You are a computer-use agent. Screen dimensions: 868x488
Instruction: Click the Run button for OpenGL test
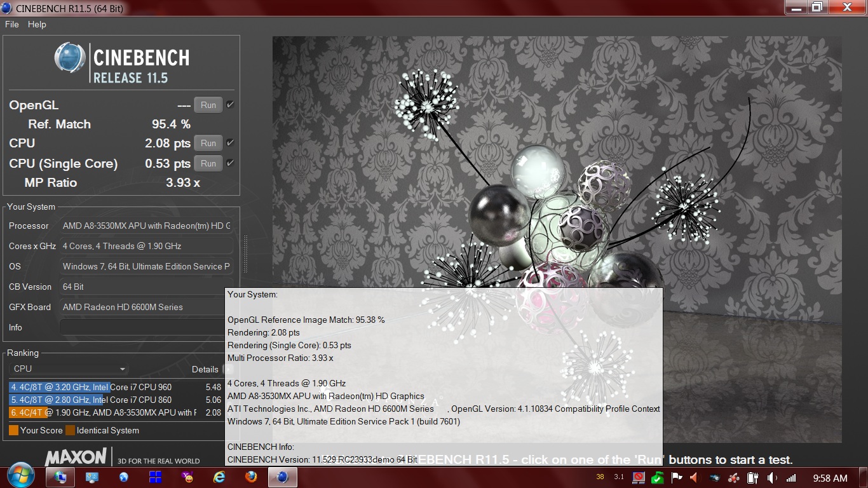coord(208,105)
